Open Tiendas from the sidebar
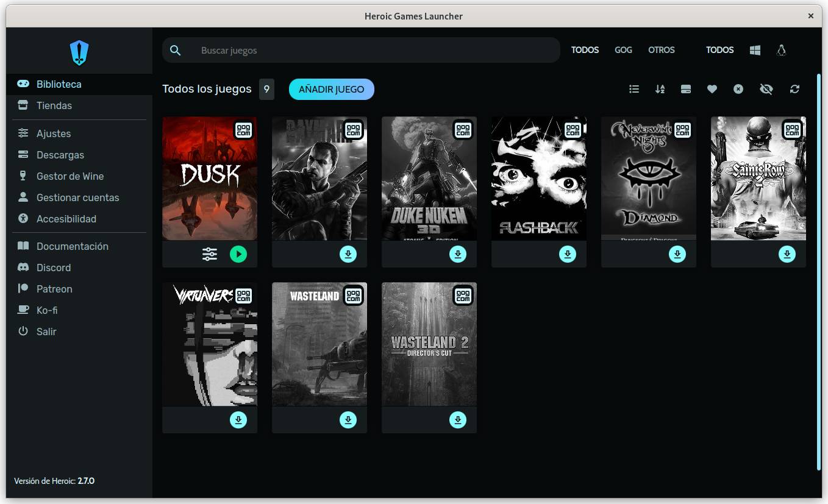This screenshot has width=828, height=504. (x=79, y=105)
